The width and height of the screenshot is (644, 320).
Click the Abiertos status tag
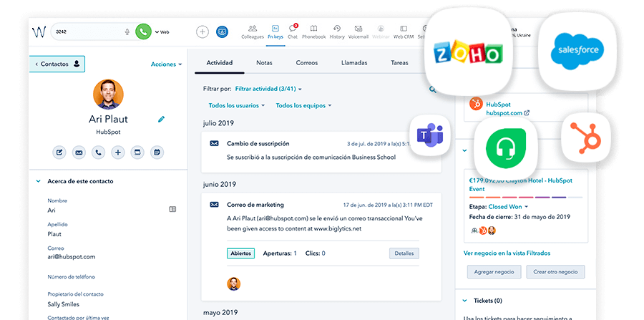[x=240, y=253]
